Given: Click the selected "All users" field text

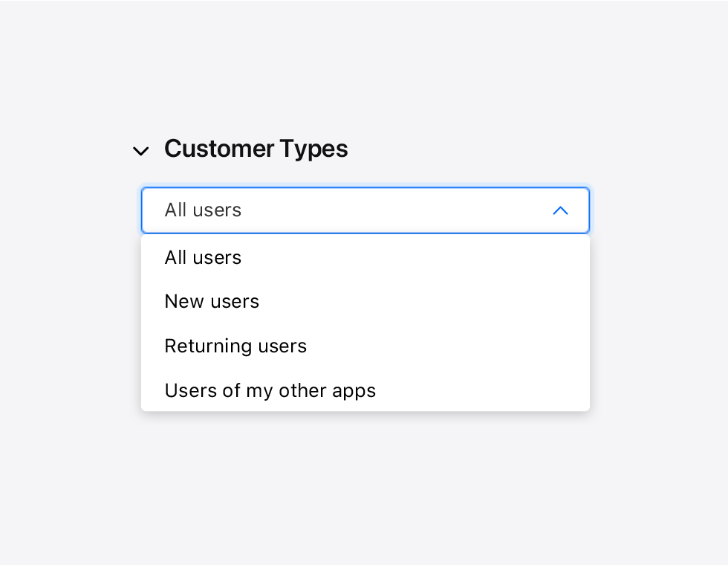Looking at the screenshot, I should click(x=203, y=210).
